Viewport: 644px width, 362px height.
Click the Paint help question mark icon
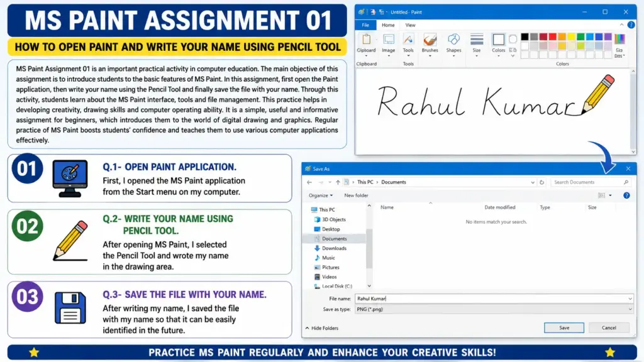coord(631,25)
